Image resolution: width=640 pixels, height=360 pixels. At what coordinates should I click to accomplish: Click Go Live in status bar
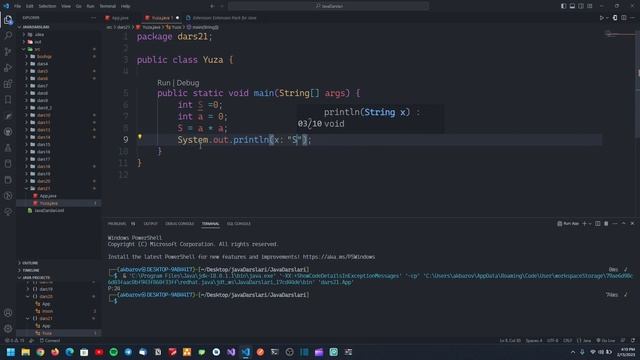coord(606,340)
